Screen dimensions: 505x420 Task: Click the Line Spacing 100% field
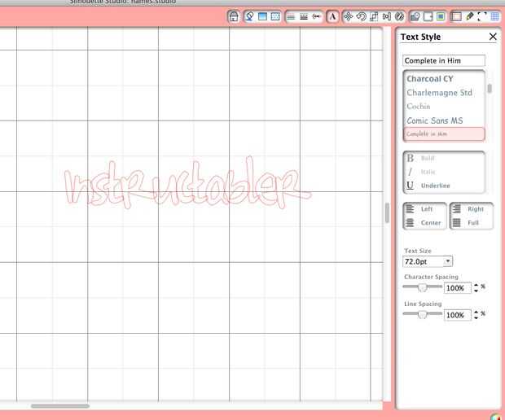pos(457,315)
